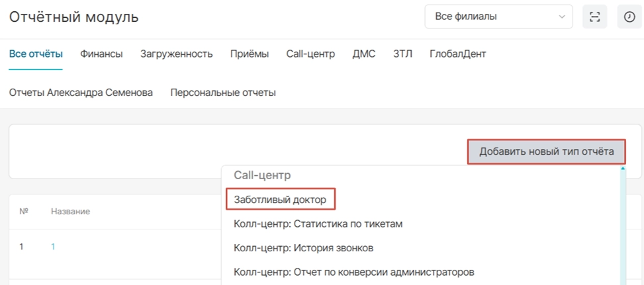Click the Добавить новый тип отчёта button

pyautogui.click(x=547, y=151)
